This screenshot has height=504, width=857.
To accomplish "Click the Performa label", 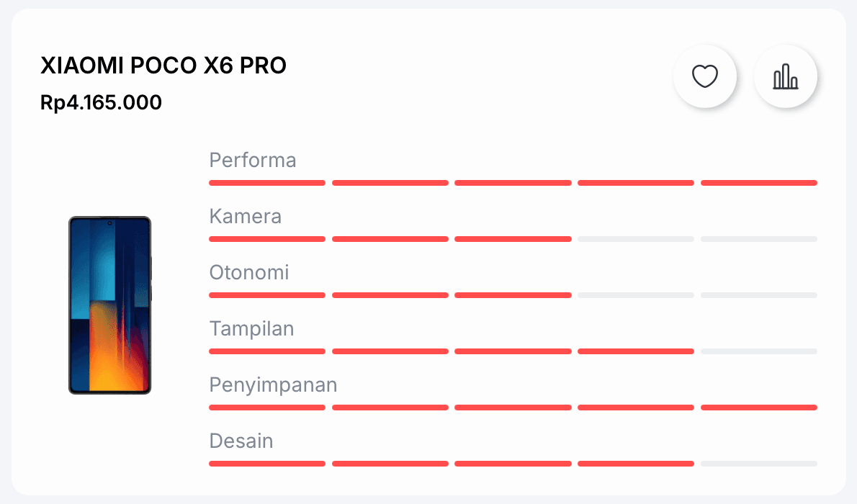I will [x=253, y=160].
